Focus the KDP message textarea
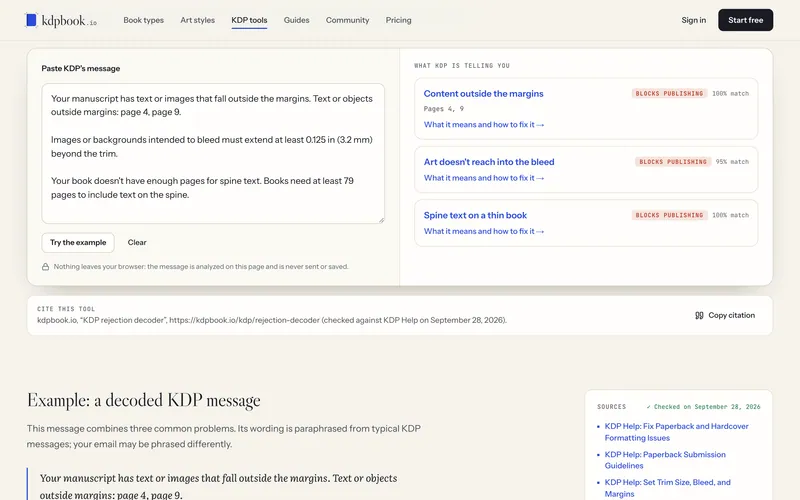This screenshot has height=500, width=800. [213, 153]
